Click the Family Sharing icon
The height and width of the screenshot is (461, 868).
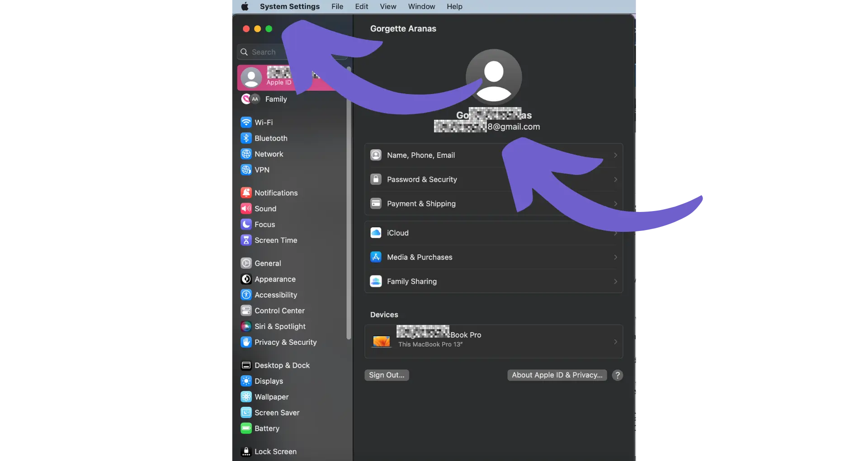tap(376, 282)
